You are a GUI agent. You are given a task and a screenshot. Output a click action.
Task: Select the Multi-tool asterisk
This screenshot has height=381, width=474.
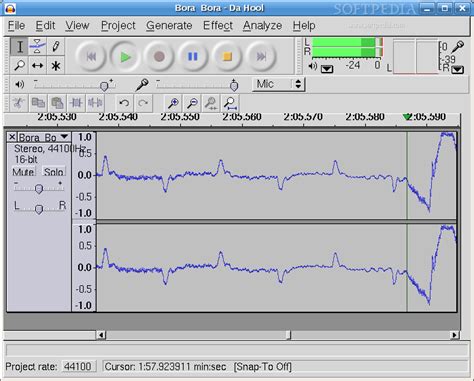55,65
